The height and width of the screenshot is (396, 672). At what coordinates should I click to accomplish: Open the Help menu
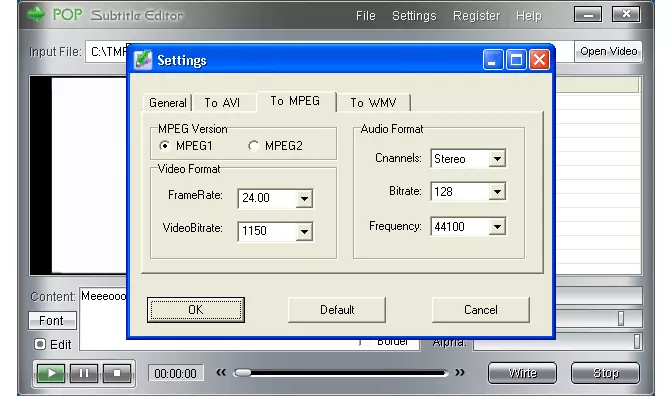coord(529,16)
